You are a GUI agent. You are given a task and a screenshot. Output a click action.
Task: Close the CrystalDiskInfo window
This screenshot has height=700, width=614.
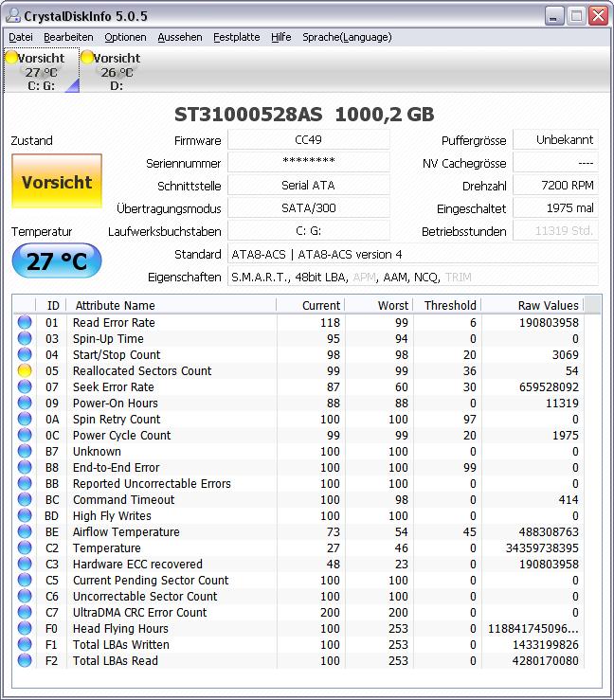[x=598, y=16]
